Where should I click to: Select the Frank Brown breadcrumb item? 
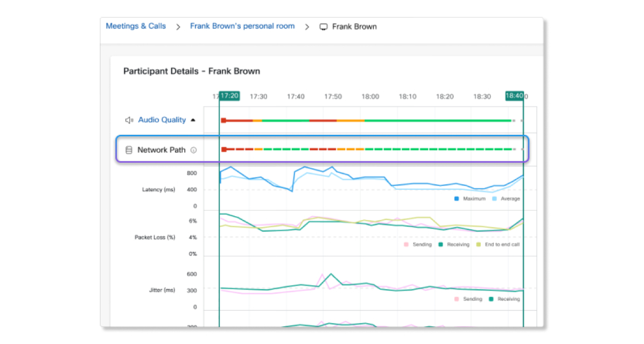[354, 26]
